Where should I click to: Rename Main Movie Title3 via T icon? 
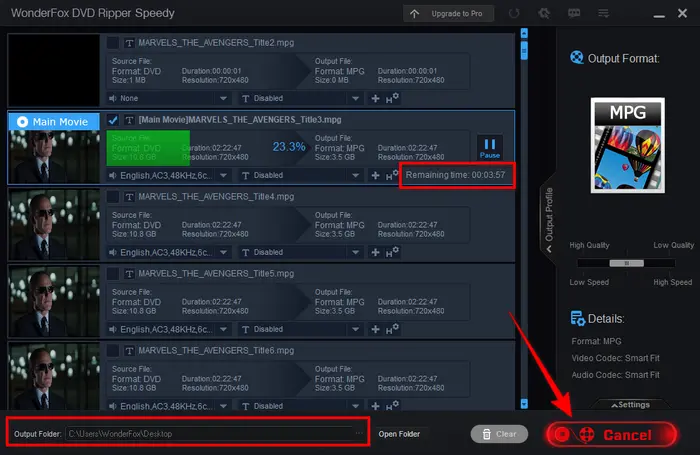click(129, 120)
